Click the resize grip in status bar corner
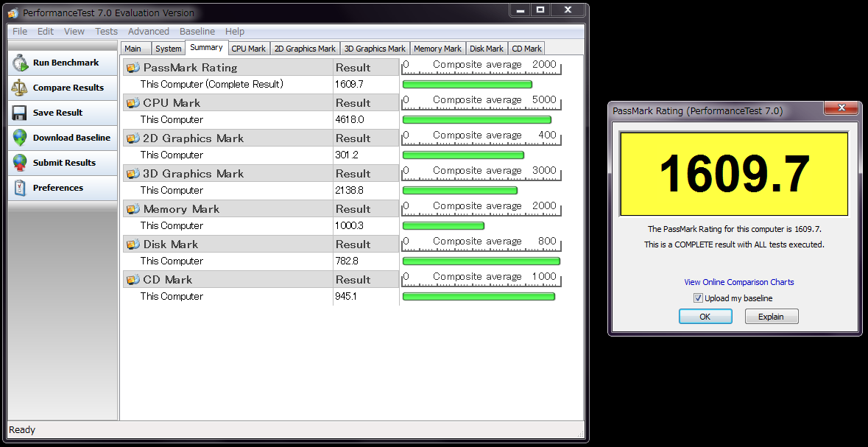Viewport: 868px width, 447px height. pos(580,434)
